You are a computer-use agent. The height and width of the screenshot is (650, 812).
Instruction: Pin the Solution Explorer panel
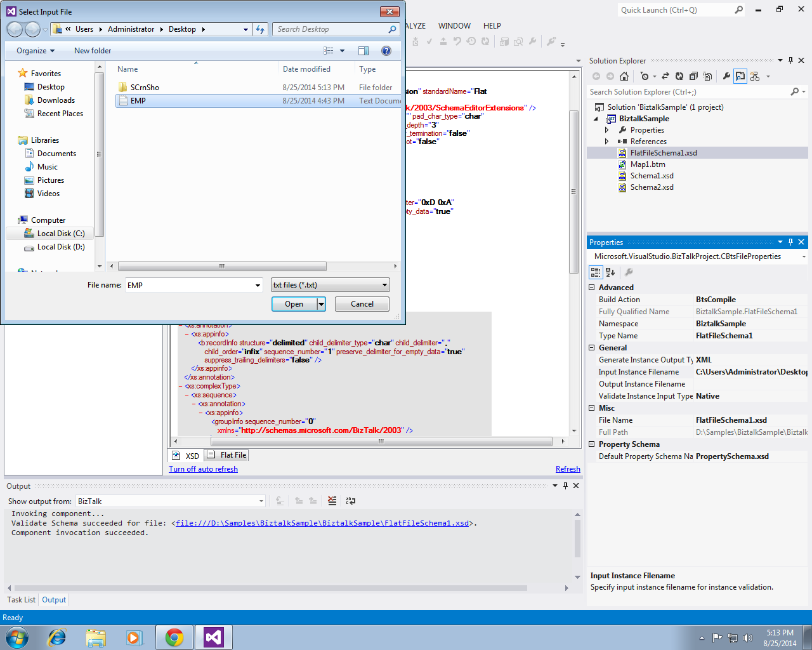click(790, 60)
